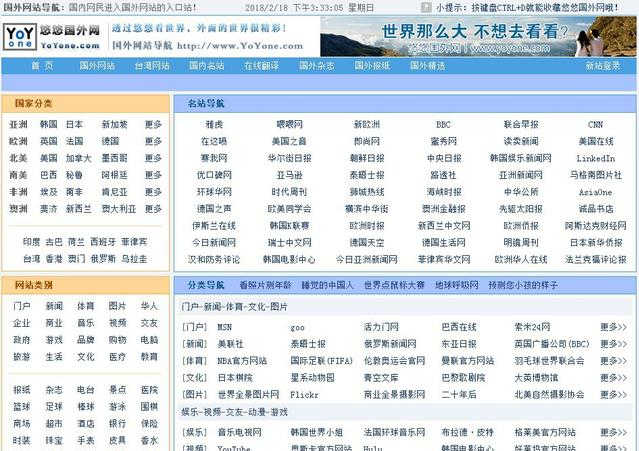Image resolution: width=639 pixels, height=451 pixels.
Task: Select the 阿根廷 country link
Action: pos(115,175)
